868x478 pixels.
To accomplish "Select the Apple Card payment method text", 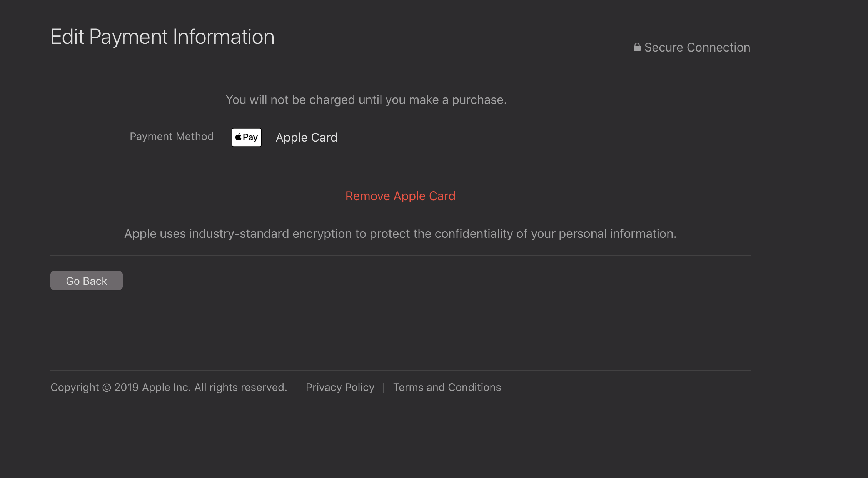I will pyautogui.click(x=306, y=137).
